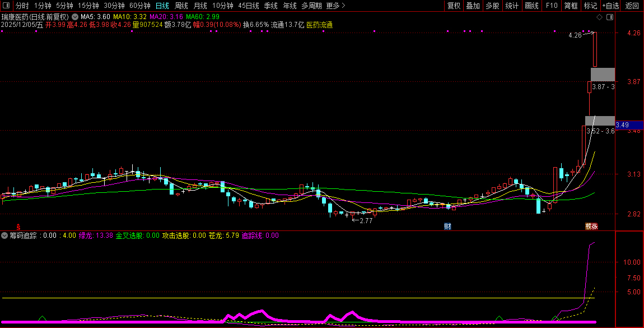This screenshot has width=644, height=328.
Task: Open the F10 company info button
Action: [552, 6]
